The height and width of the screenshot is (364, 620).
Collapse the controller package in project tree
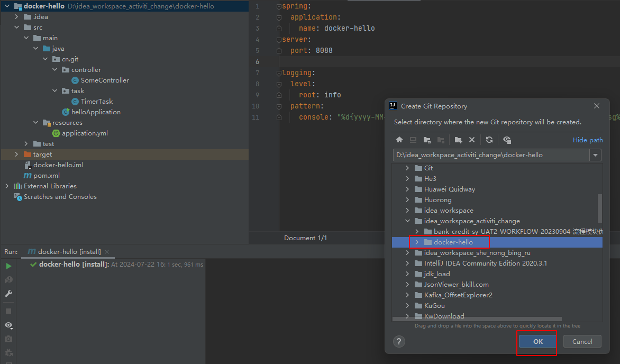pos(55,70)
